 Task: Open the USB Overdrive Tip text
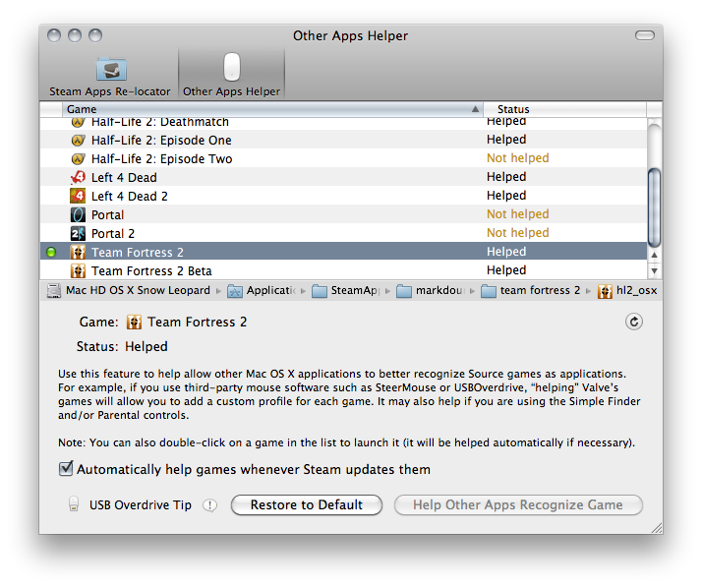pyautogui.click(x=141, y=505)
